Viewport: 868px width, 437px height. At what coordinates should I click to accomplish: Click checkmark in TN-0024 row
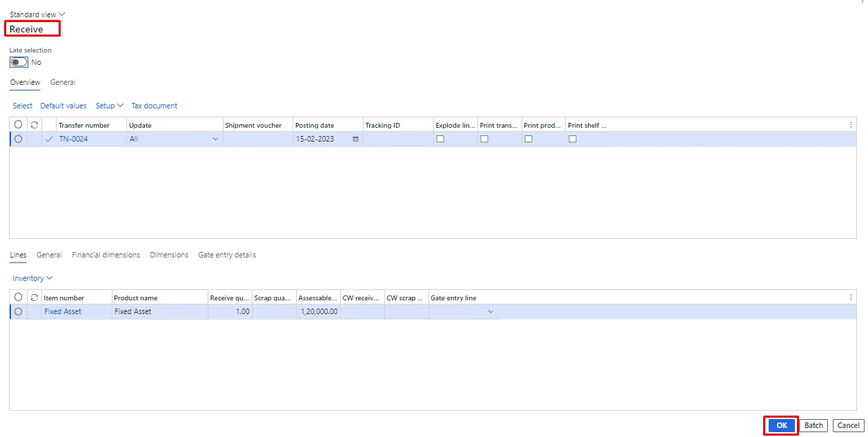pos(48,139)
